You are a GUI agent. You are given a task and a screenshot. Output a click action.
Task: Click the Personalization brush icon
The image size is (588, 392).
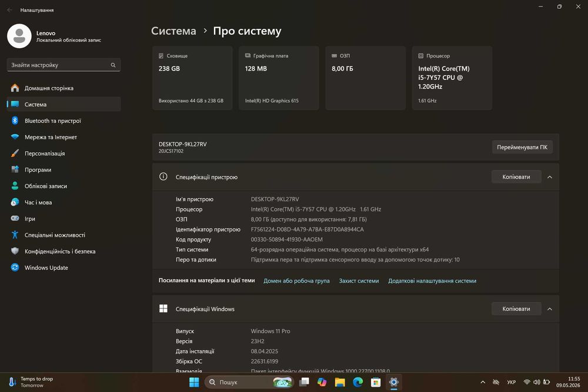tap(15, 153)
